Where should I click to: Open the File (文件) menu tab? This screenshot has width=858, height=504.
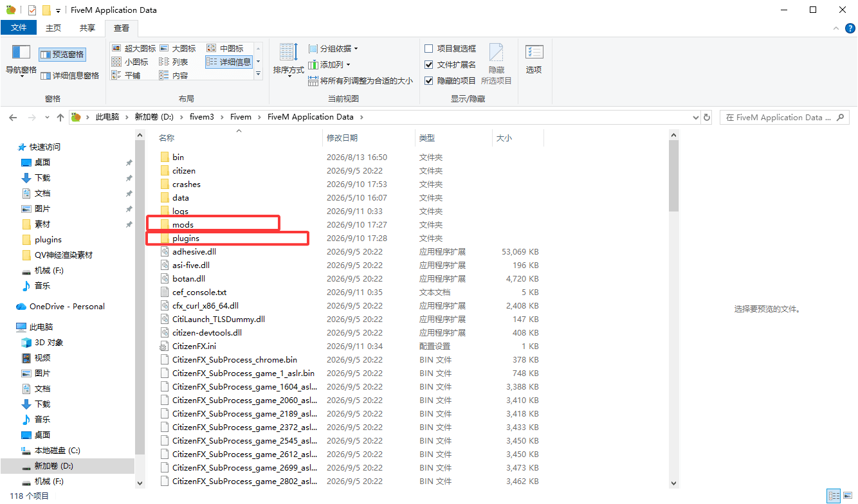point(19,28)
